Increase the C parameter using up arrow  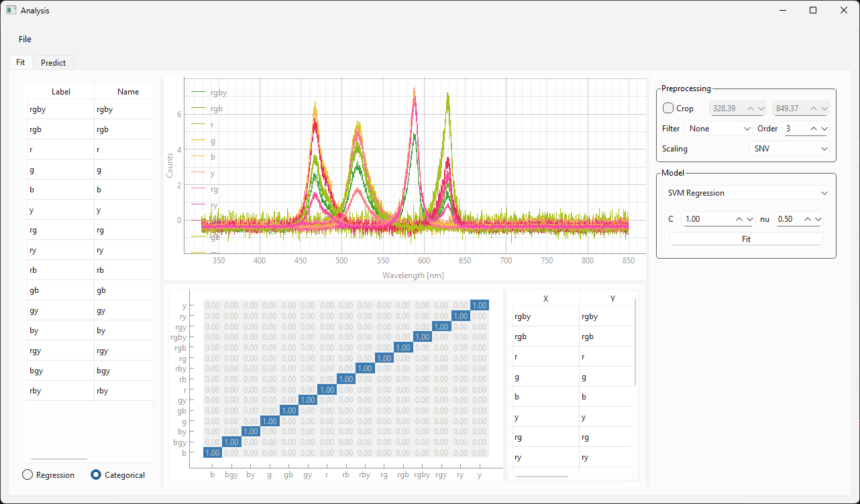[739, 219]
